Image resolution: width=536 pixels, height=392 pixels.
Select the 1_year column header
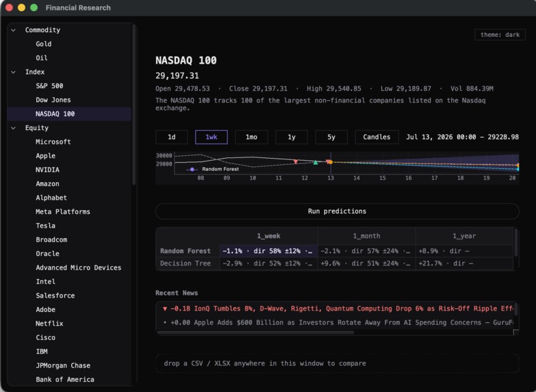[x=464, y=236]
